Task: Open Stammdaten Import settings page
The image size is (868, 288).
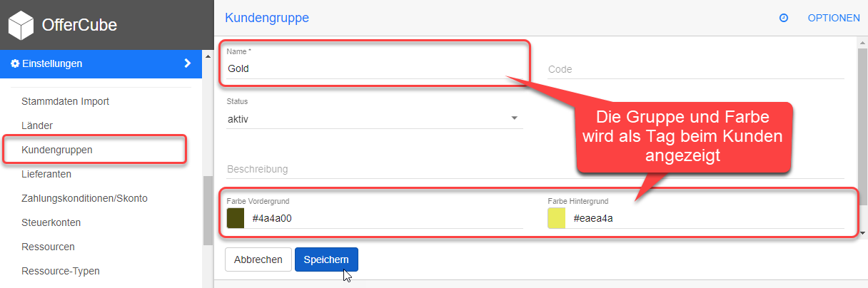Action: pyautogui.click(x=65, y=101)
